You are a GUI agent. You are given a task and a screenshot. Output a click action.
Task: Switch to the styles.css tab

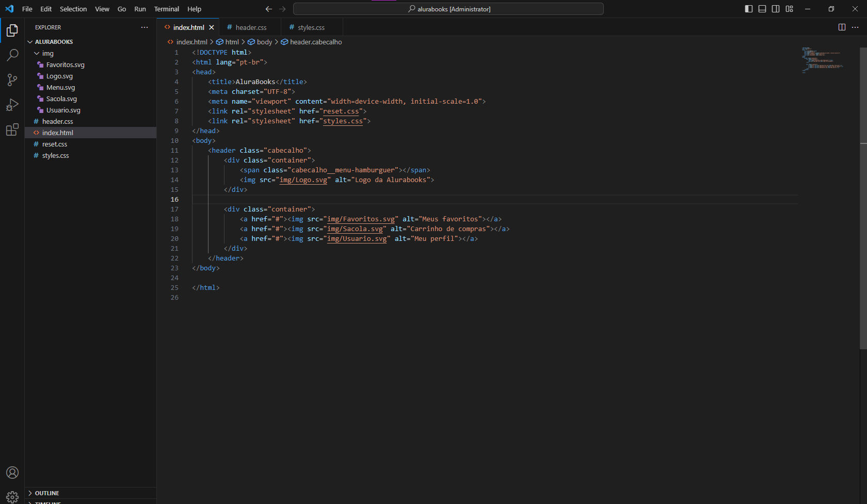(x=312, y=27)
